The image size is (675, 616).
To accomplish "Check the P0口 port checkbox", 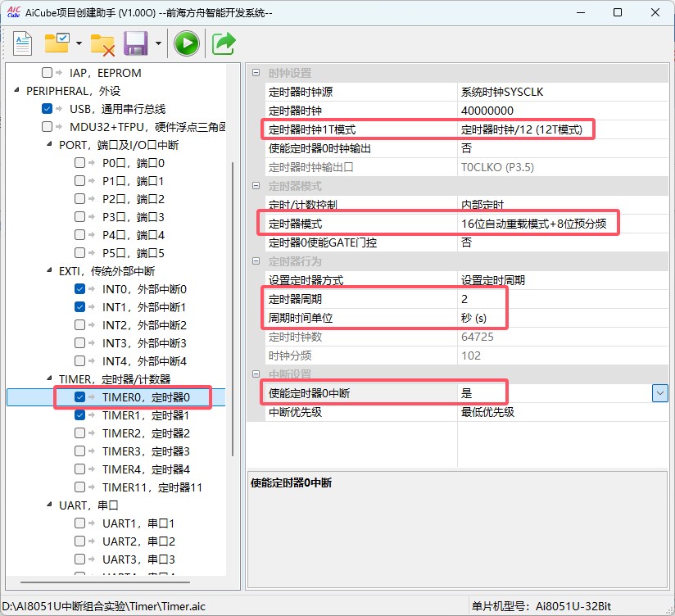I will [79, 162].
